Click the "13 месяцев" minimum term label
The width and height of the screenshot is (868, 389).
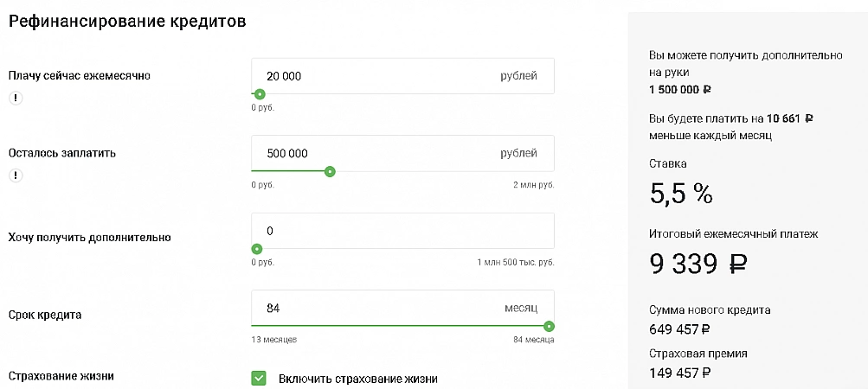273,340
